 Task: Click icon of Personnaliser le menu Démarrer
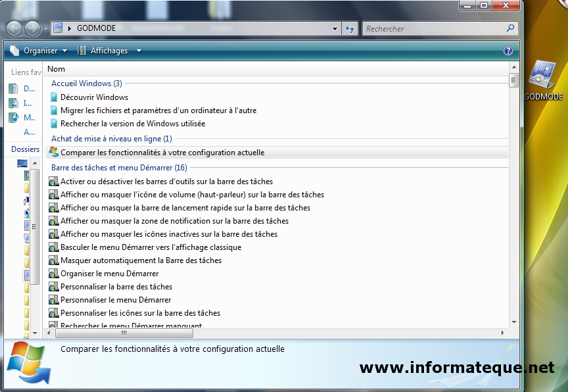[x=54, y=300]
